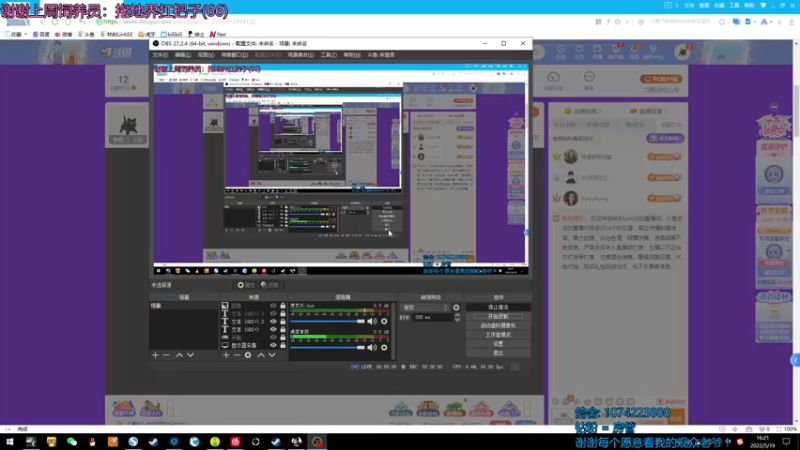Remove the selected scene with the minus icon
Viewport: 800px width, 450px height.
[x=166, y=355]
